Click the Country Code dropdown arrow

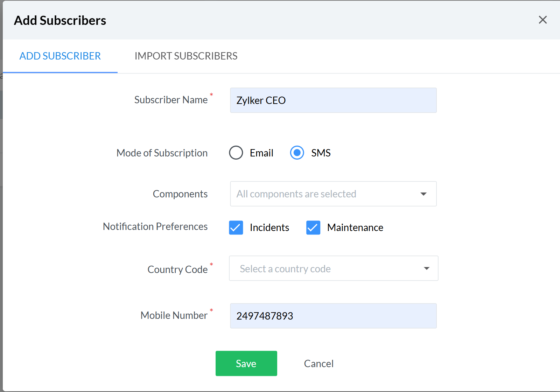(x=426, y=268)
